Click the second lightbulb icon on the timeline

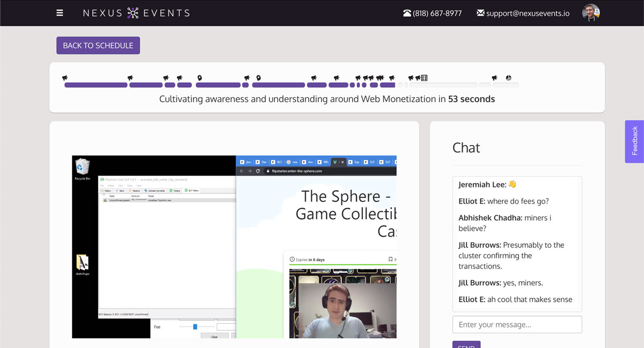pos(258,78)
